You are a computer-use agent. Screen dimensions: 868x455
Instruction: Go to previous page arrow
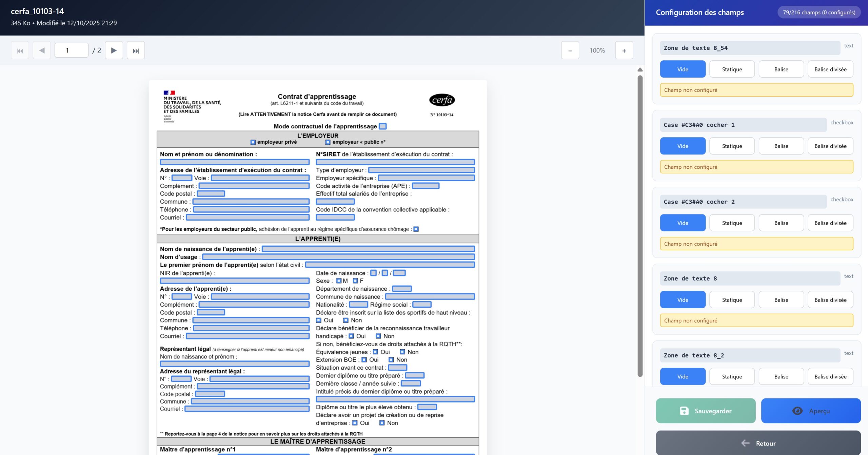[42, 50]
